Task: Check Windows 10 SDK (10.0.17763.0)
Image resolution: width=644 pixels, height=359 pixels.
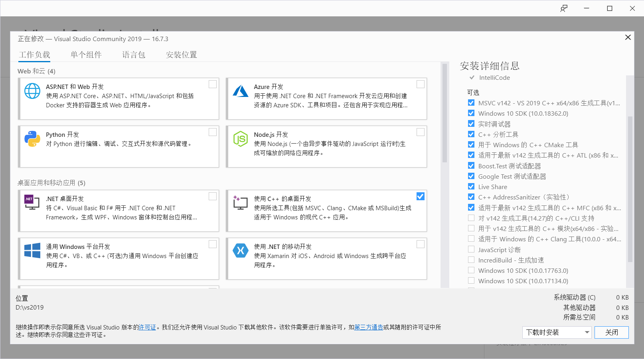Action: (471, 270)
